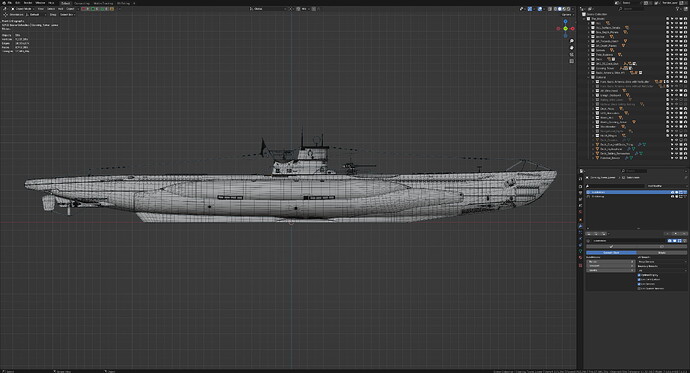690x373 pixels.
Task: Open the Object Constraints properties tab
Action: pos(580,245)
